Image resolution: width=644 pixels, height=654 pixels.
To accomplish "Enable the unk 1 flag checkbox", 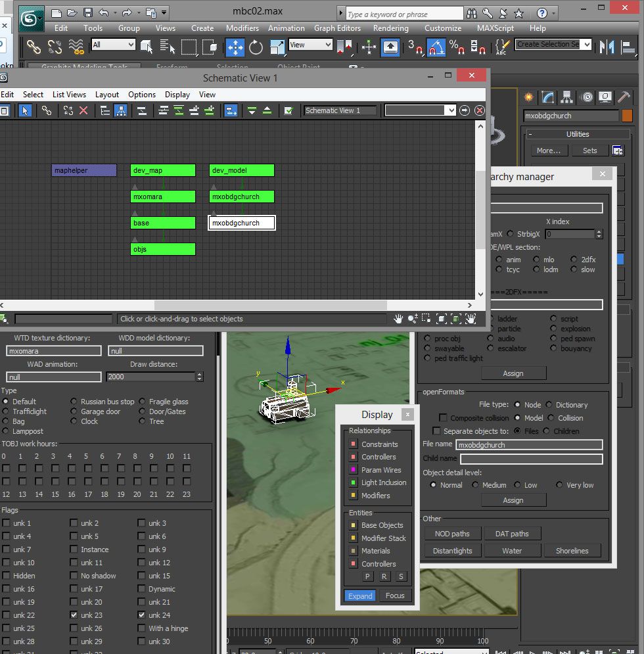I will click(7, 523).
